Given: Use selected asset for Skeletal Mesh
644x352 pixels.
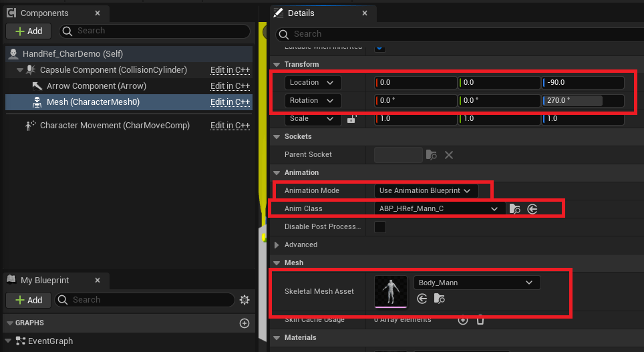Looking at the screenshot, I should pyautogui.click(x=422, y=299).
